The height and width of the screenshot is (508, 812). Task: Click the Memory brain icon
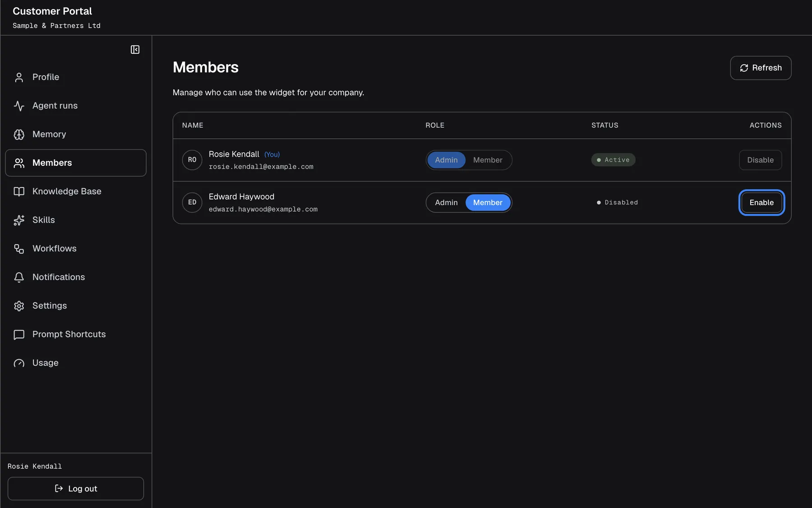tap(19, 134)
